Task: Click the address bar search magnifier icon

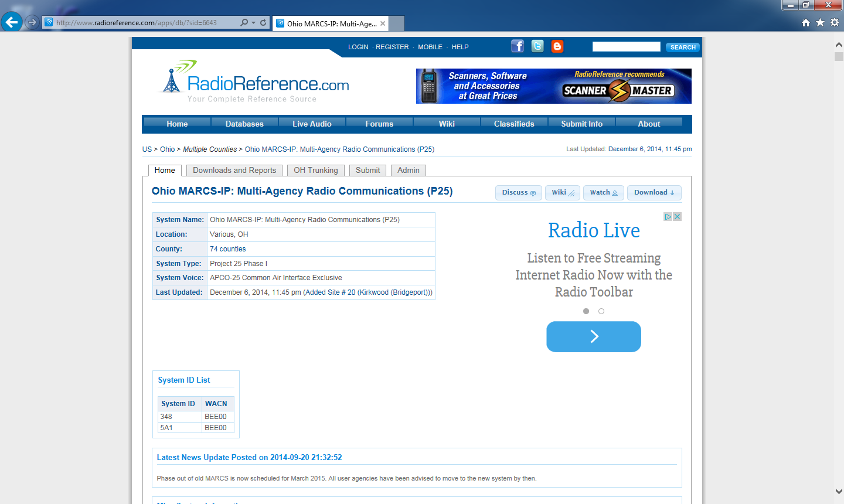Action: [x=244, y=22]
